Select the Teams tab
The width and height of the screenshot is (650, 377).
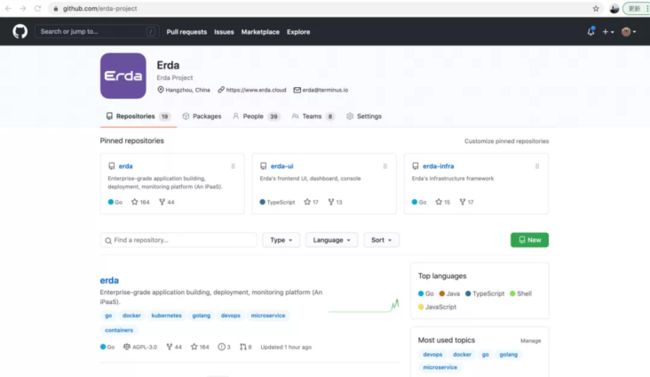[x=313, y=116]
